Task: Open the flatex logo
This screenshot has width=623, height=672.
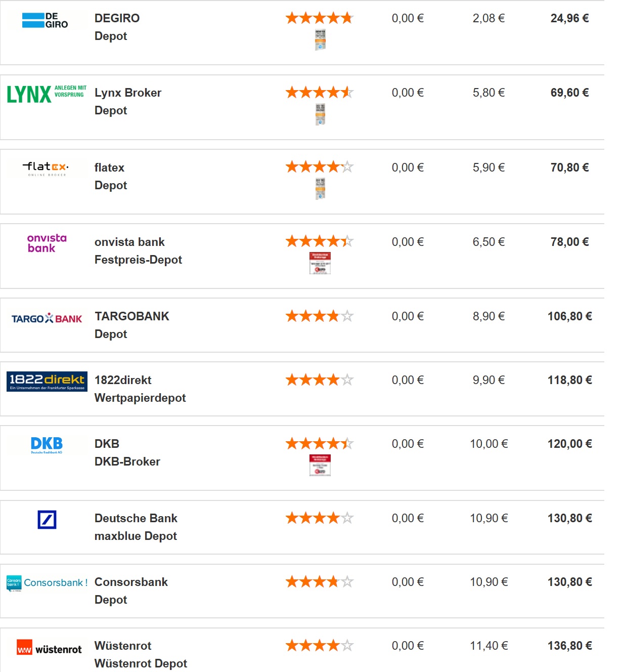Action: pos(47,169)
